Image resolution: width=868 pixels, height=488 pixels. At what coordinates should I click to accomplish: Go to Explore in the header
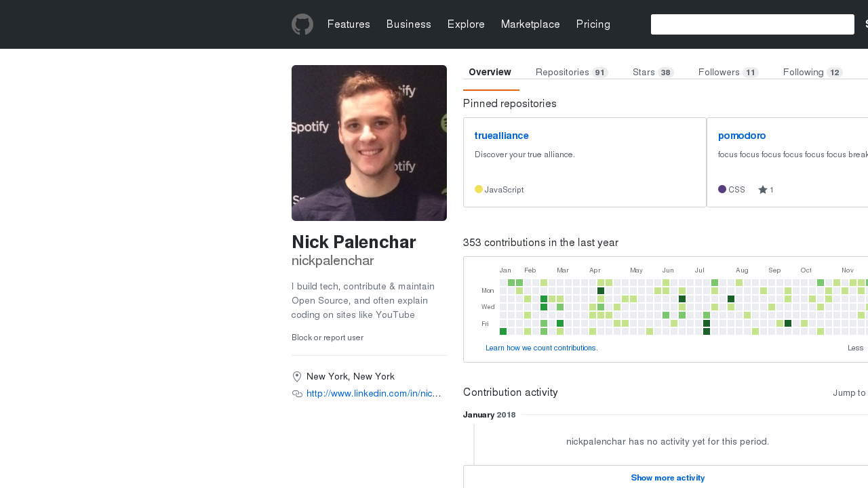(x=466, y=24)
